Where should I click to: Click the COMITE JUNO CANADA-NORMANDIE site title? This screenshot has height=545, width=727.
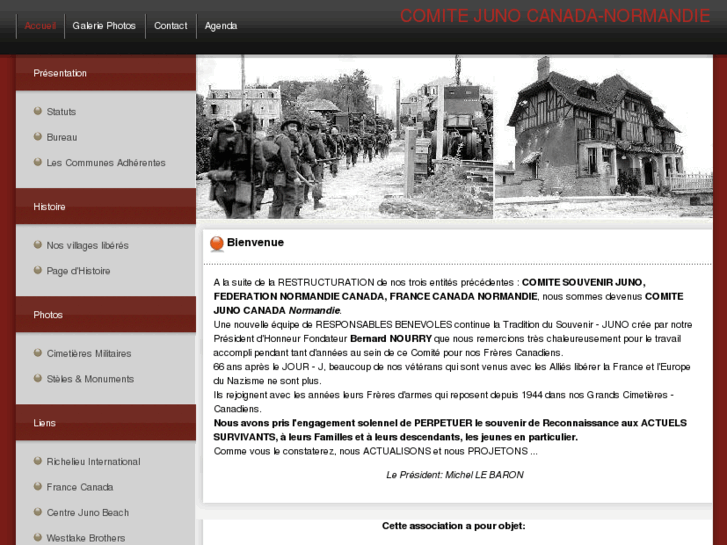point(555,16)
